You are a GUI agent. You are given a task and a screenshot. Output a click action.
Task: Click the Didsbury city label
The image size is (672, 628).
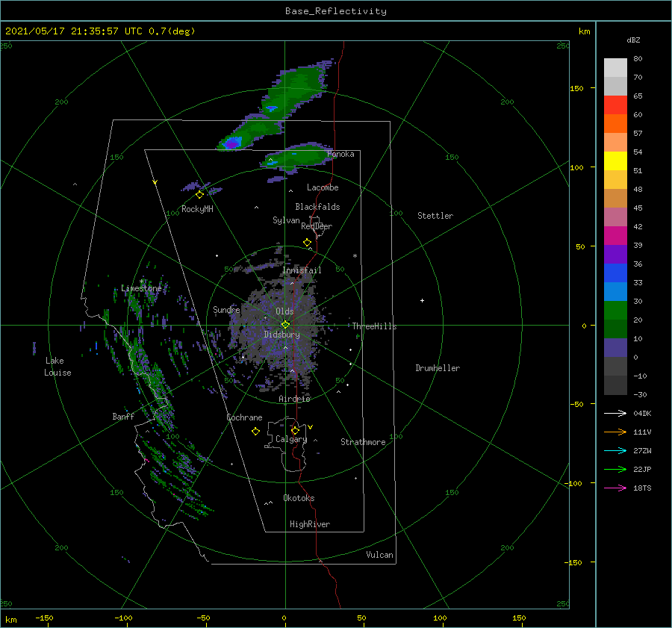coord(281,335)
